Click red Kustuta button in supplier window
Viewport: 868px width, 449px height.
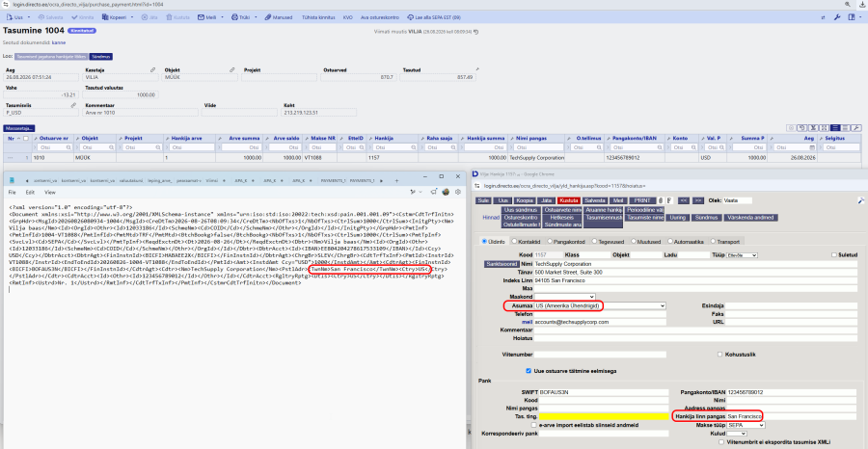[x=568, y=200]
